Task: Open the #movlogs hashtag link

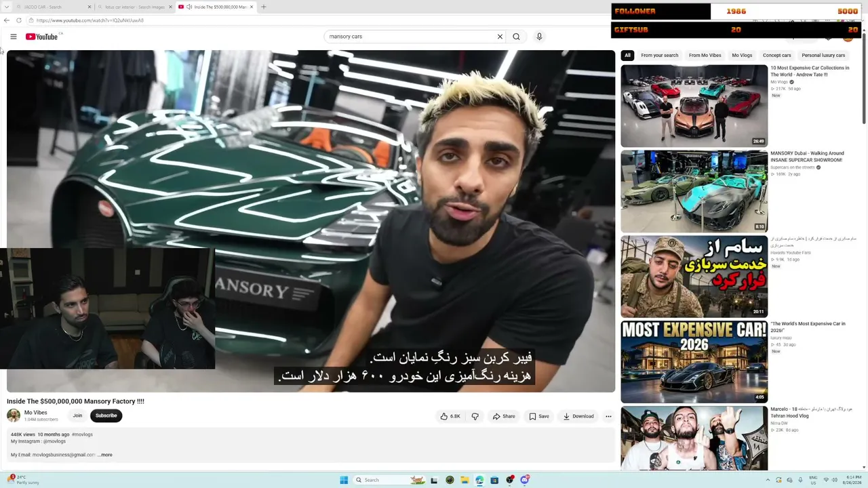Action: pyautogui.click(x=82, y=434)
